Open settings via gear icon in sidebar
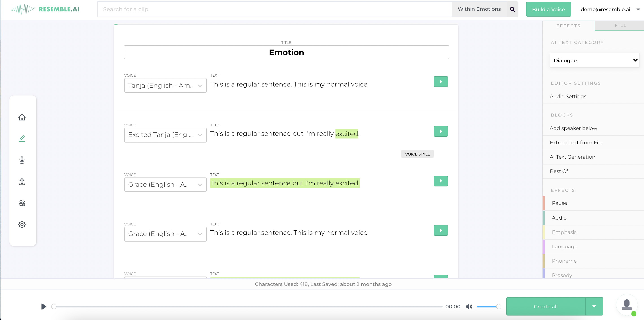Viewport: 644px width, 320px height. tap(22, 224)
